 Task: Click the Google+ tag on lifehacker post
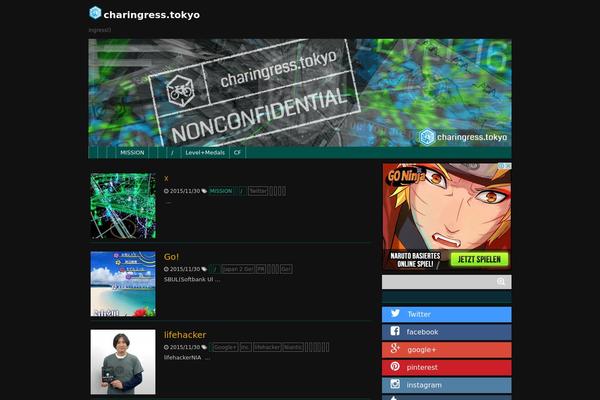225,347
